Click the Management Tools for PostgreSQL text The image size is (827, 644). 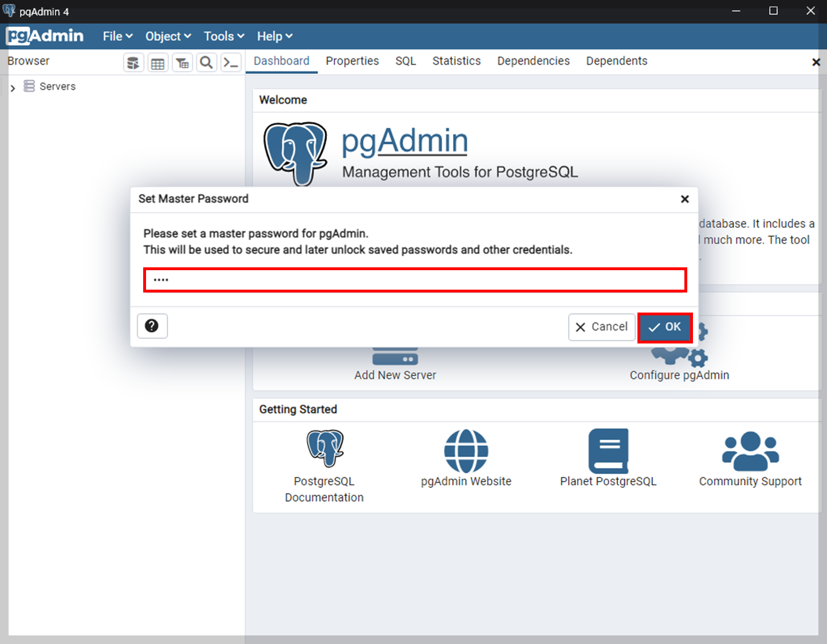tap(460, 172)
